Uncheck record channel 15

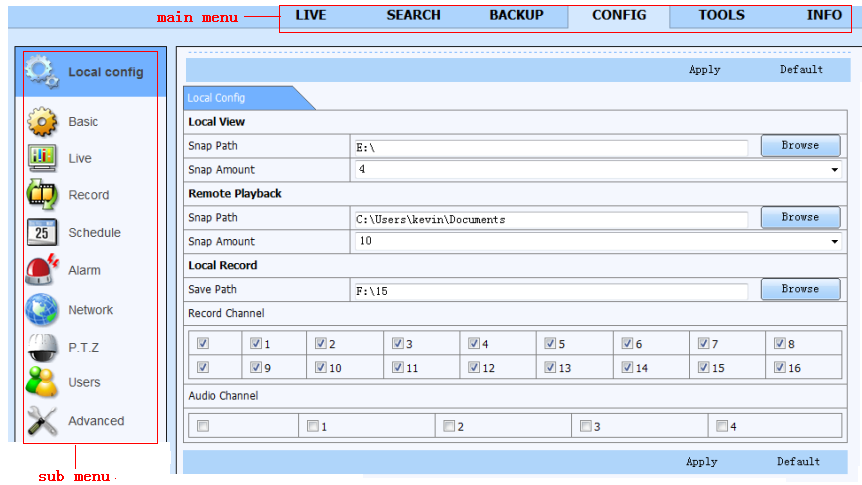[x=703, y=367]
